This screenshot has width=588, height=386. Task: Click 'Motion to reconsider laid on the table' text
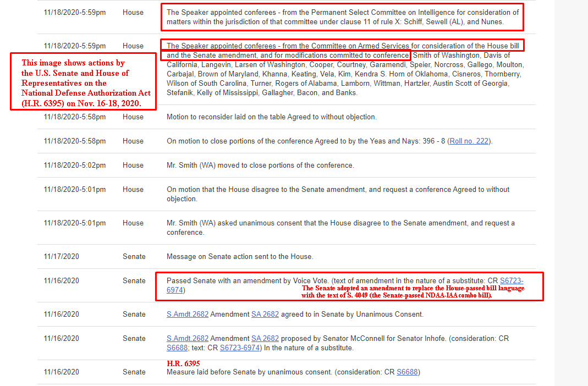pyautogui.click(x=272, y=117)
